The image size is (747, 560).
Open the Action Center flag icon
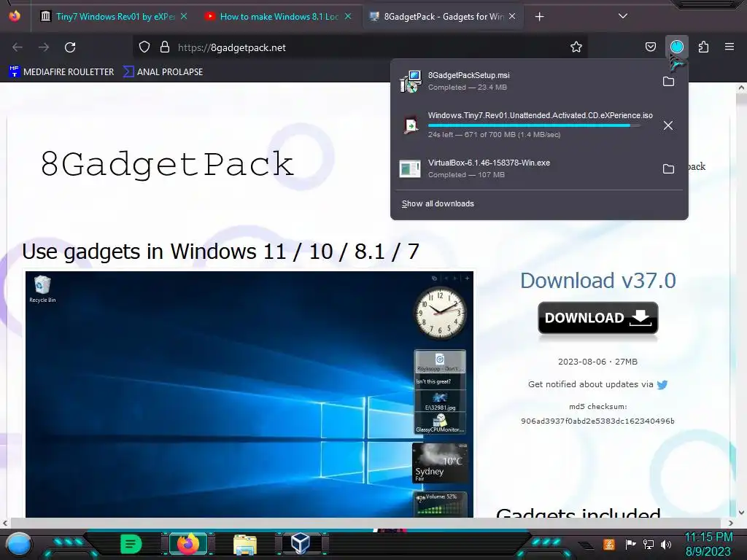630,544
